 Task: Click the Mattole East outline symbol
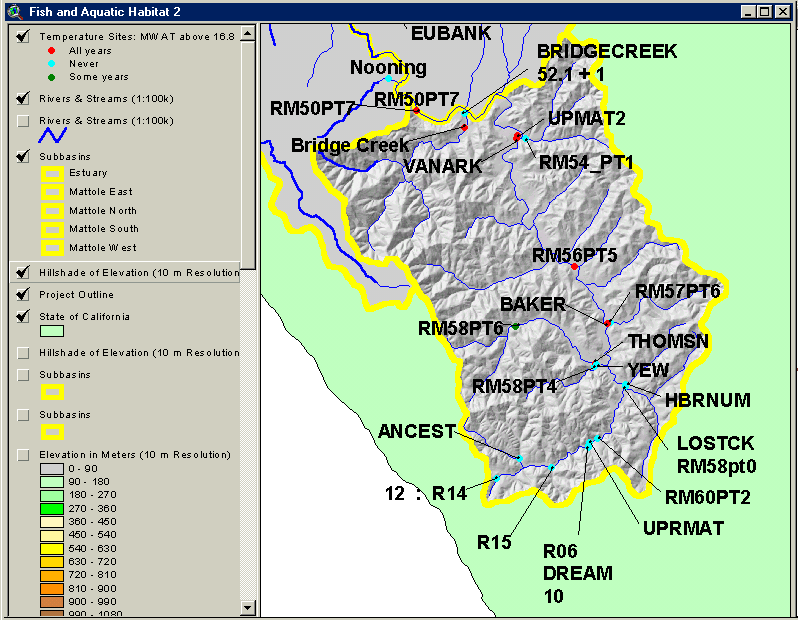[x=52, y=192]
